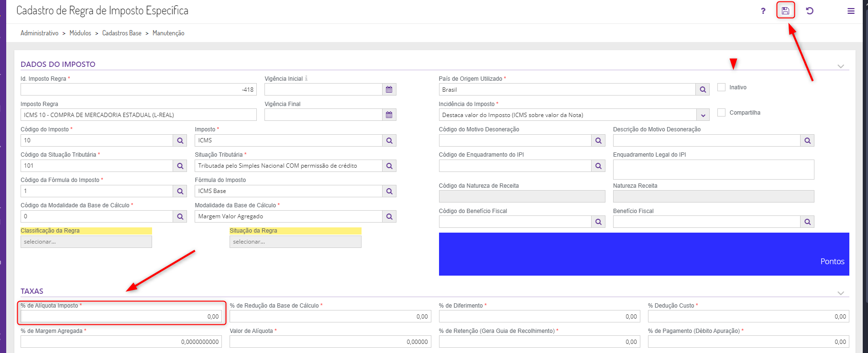Open Classificação da Regra selector
This screenshot has height=353, width=868.
[x=86, y=242]
